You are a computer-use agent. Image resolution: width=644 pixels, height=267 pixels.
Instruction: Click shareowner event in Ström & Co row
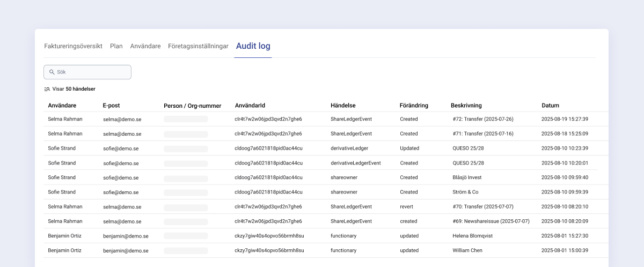coord(344,192)
